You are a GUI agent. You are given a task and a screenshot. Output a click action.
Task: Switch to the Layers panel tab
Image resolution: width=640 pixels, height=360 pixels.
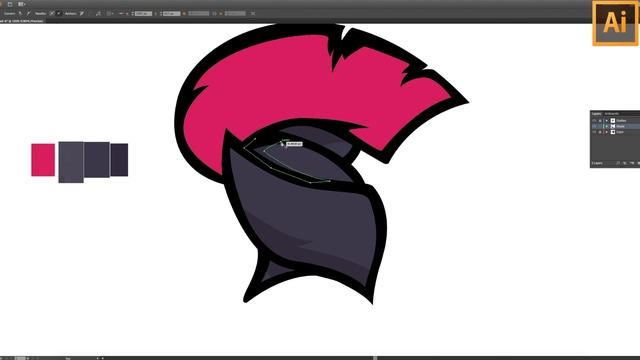coord(596,113)
